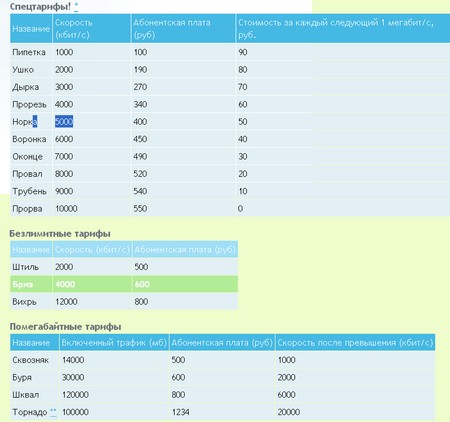This screenshot has height=422, width=450.
Task: Click extra megabit cost 80 in Ушко row
Action: [x=243, y=70]
